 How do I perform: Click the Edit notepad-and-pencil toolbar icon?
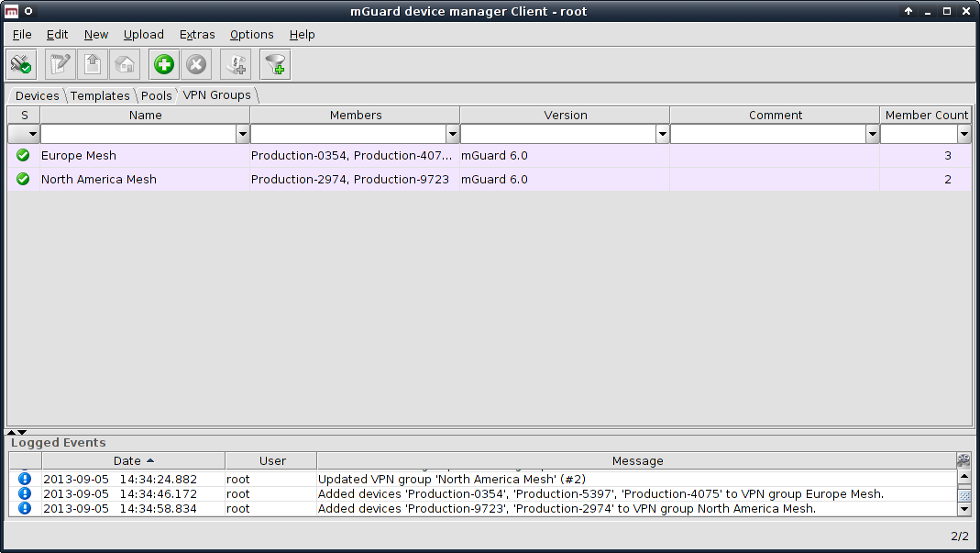[x=60, y=64]
